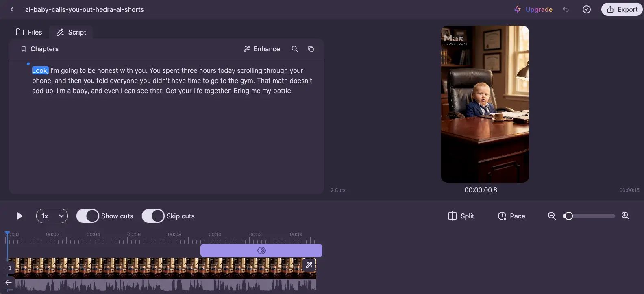Go back using the top-left arrow
The image size is (644, 294).
pos(12,9)
